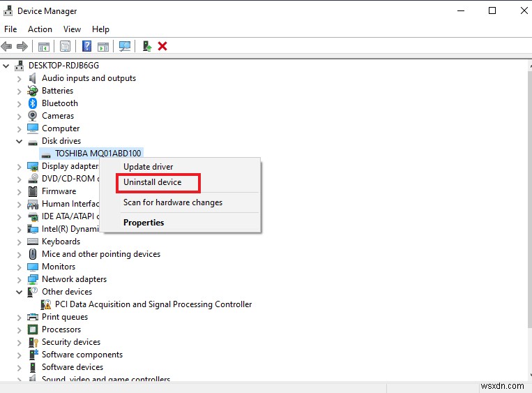The height and width of the screenshot is (393, 532).
Task: Click the Disk drives category icon
Action: click(33, 142)
